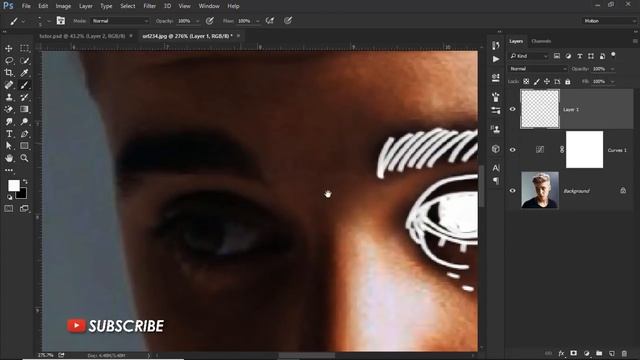This screenshot has width=640, height=360.
Task: Open the foreground color picker
Action: [x=13, y=185]
